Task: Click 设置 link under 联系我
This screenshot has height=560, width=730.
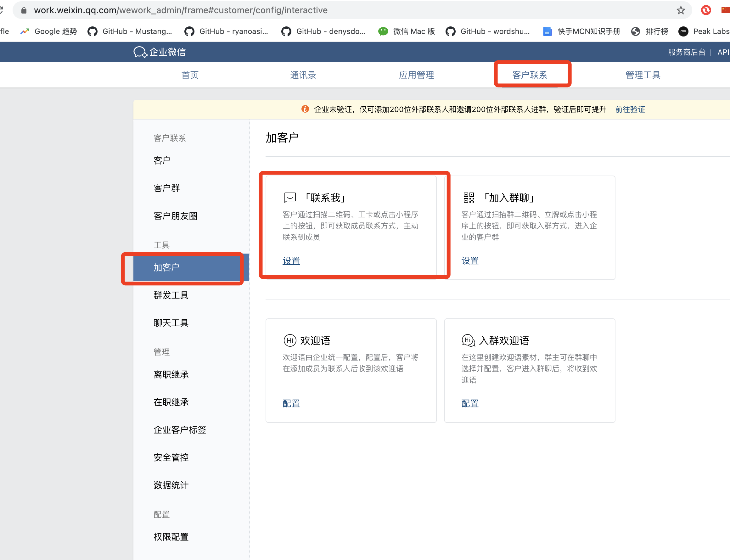Action: 291,261
